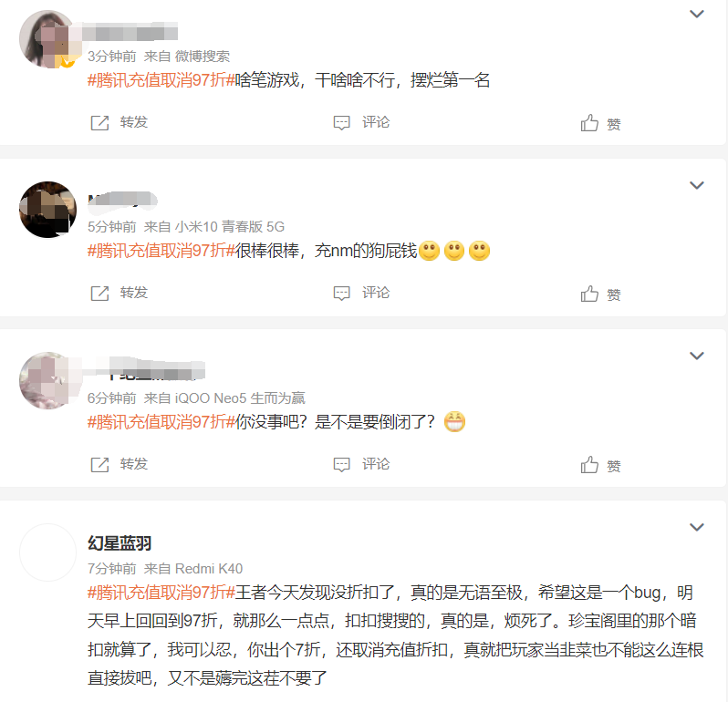Like the 摆烂第一名 post with thumbs-up
728x702 pixels.
coord(589,122)
